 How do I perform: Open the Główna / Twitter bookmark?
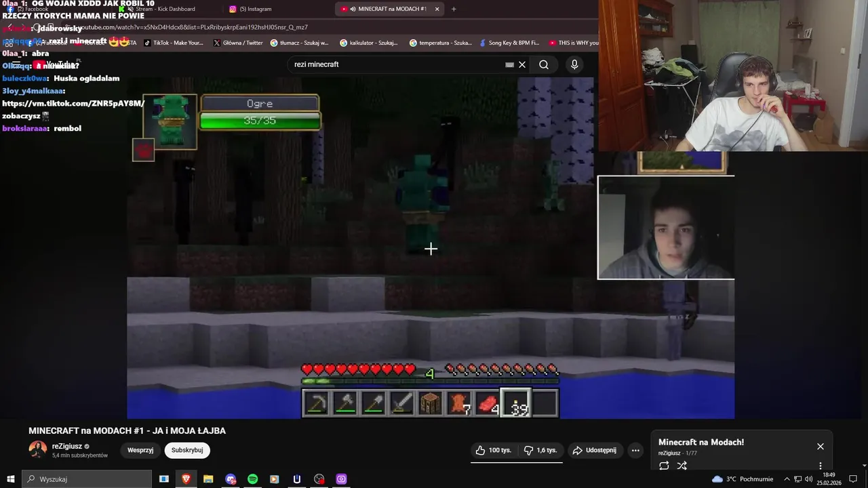point(238,43)
